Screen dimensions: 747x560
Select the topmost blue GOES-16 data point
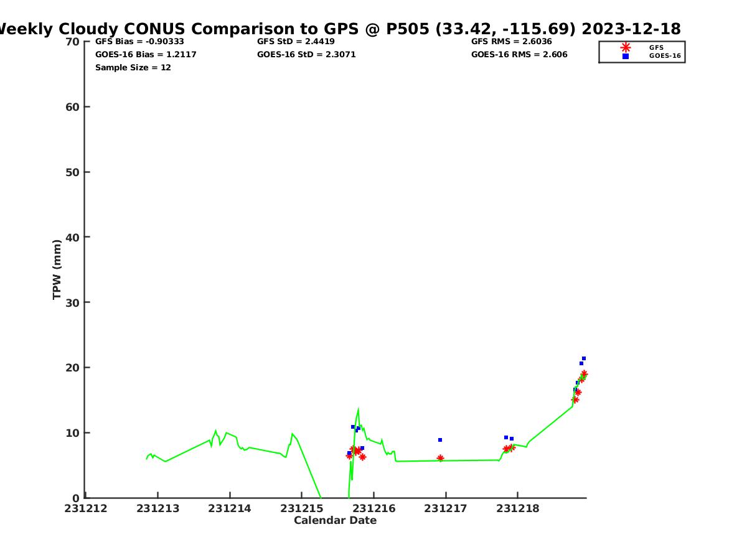pyautogui.click(x=584, y=358)
